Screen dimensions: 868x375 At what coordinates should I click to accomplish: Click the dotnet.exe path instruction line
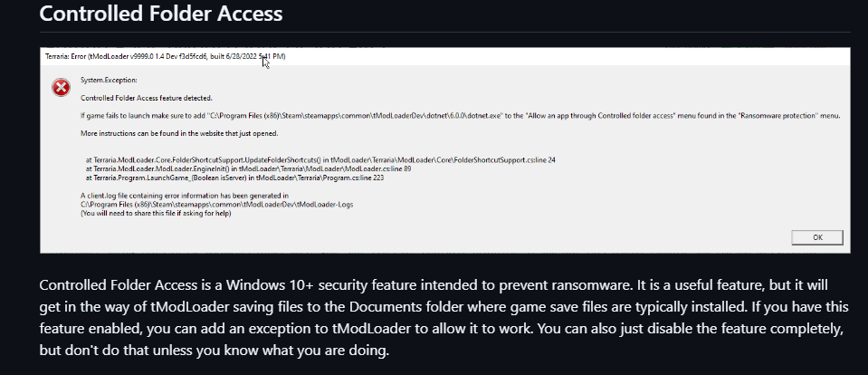[460, 116]
